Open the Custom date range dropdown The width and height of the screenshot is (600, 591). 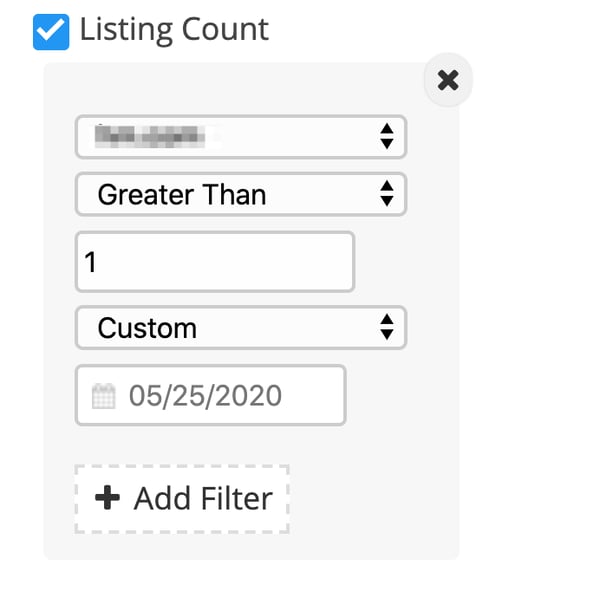click(x=241, y=328)
